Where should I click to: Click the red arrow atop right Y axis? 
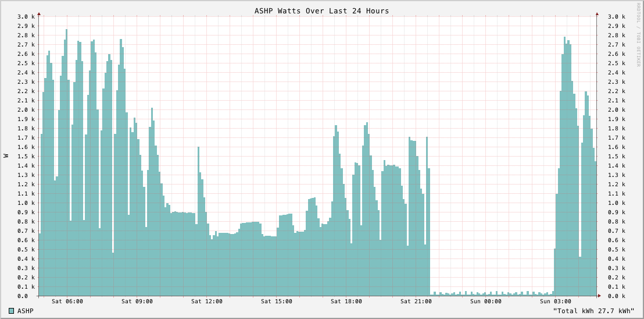[597, 13]
